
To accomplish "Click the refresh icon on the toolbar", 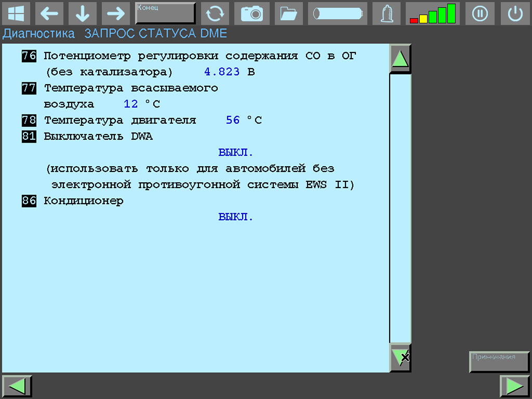I will 215,13.
